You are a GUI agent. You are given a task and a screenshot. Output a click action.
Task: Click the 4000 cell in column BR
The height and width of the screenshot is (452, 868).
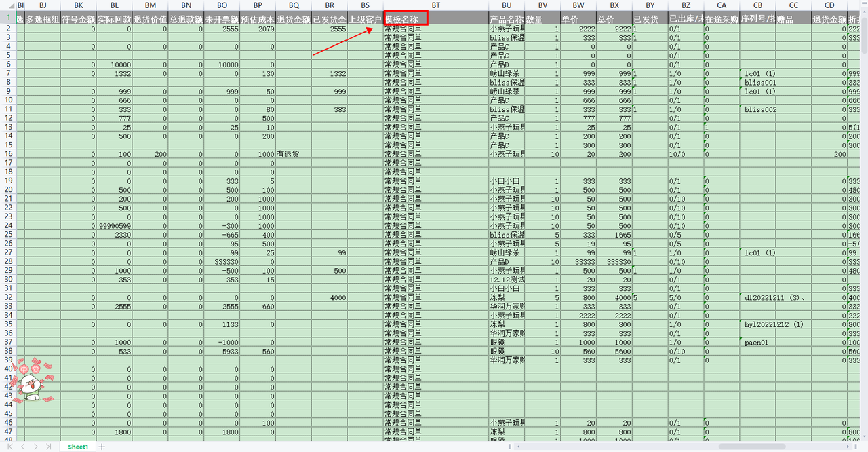pyautogui.click(x=330, y=297)
